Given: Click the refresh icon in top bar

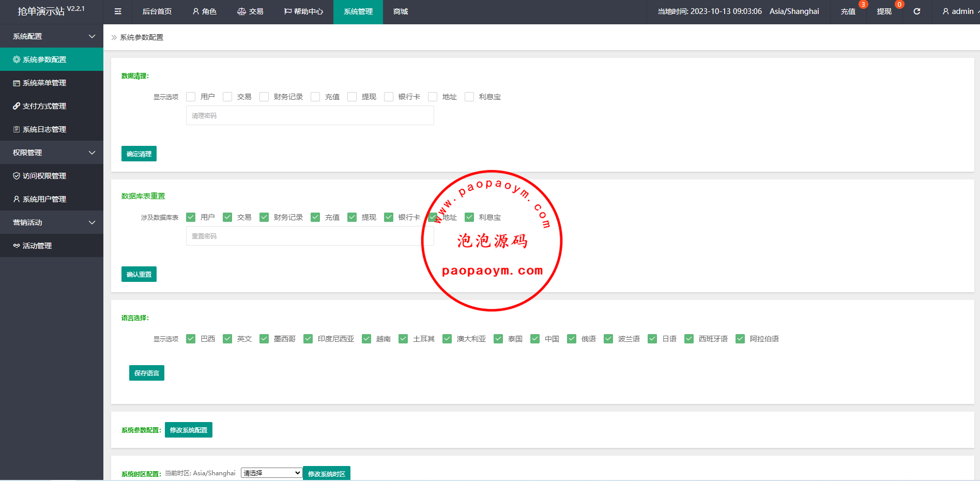Looking at the screenshot, I should (x=916, y=11).
